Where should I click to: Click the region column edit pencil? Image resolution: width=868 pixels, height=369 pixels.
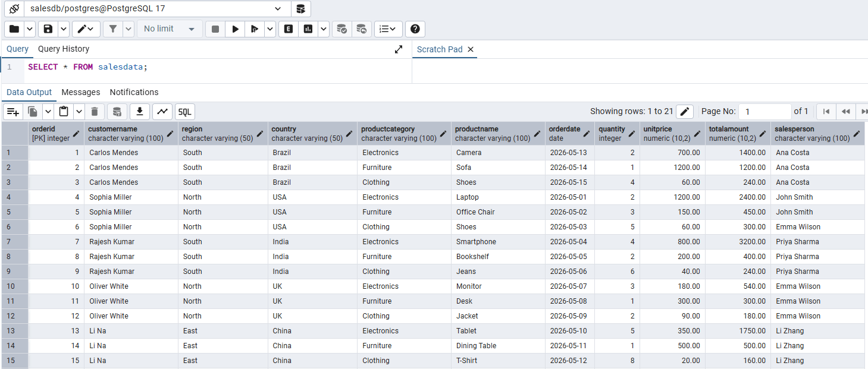pos(260,134)
